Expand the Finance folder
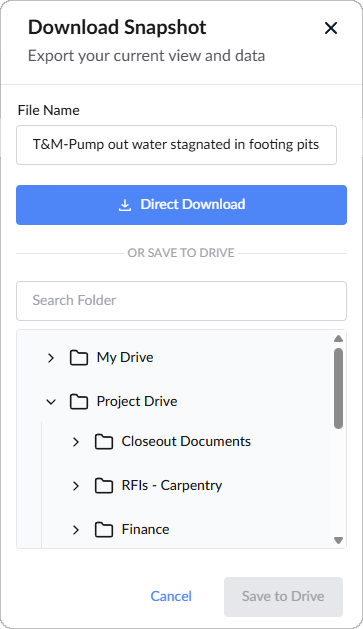363x629 pixels. click(x=76, y=530)
